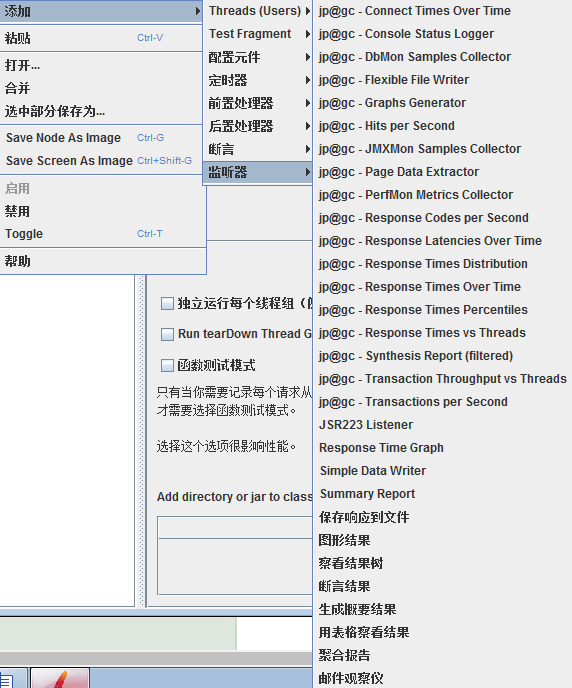Expand 后置处理器 submenu
The height and width of the screenshot is (688, 572).
259,126
